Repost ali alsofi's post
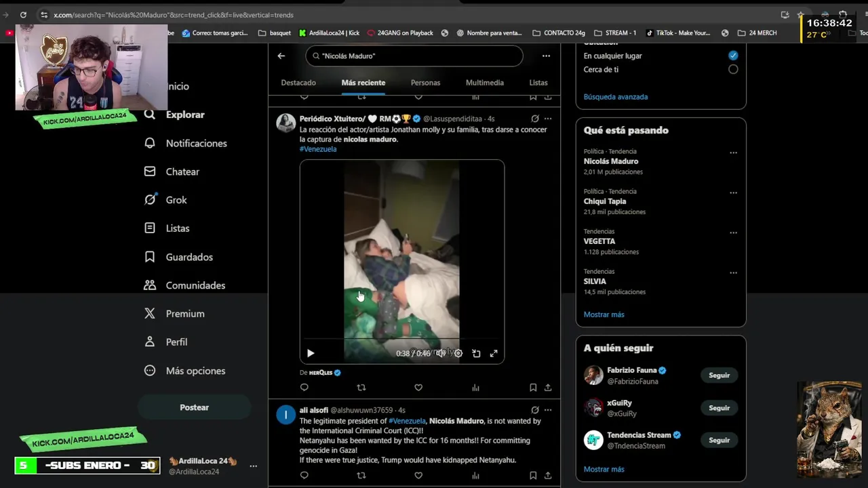868x488 pixels. [361, 475]
